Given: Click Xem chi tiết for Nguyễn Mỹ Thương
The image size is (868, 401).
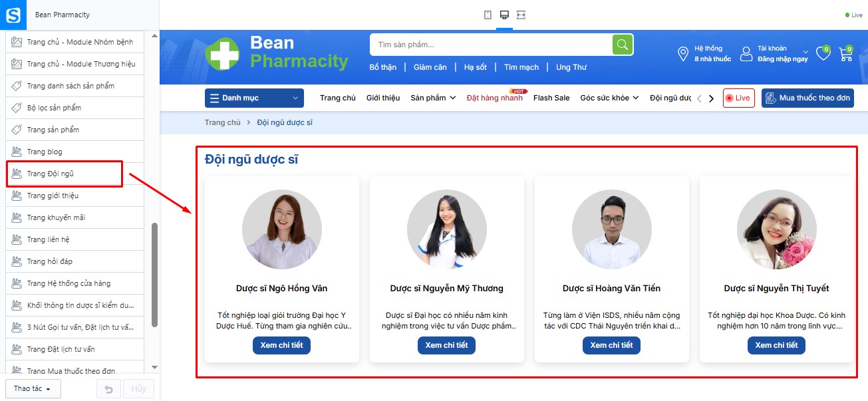Looking at the screenshot, I should (x=446, y=345).
